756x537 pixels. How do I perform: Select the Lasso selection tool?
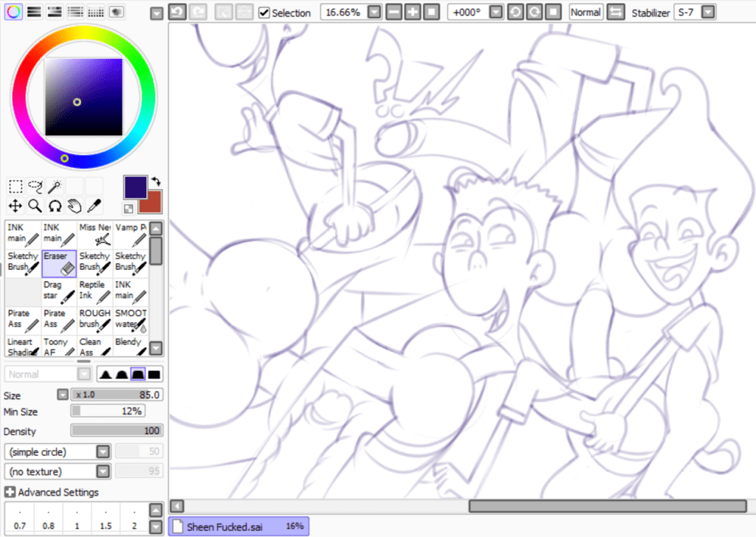coord(35,186)
